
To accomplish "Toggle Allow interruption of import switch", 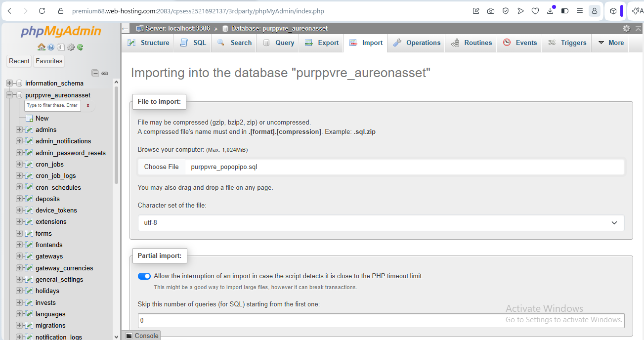I will pos(144,276).
